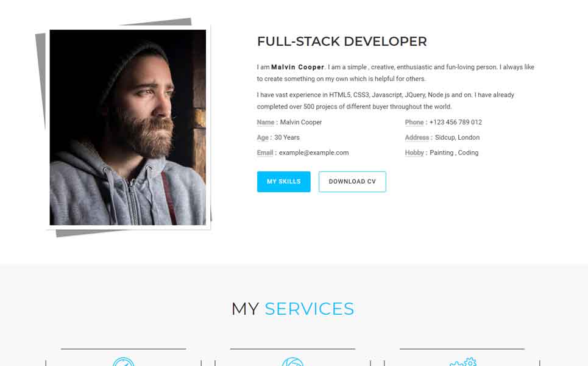Click the phone number +123 456 789 012
Screen dimensions: 588x366
[x=456, y=123]
